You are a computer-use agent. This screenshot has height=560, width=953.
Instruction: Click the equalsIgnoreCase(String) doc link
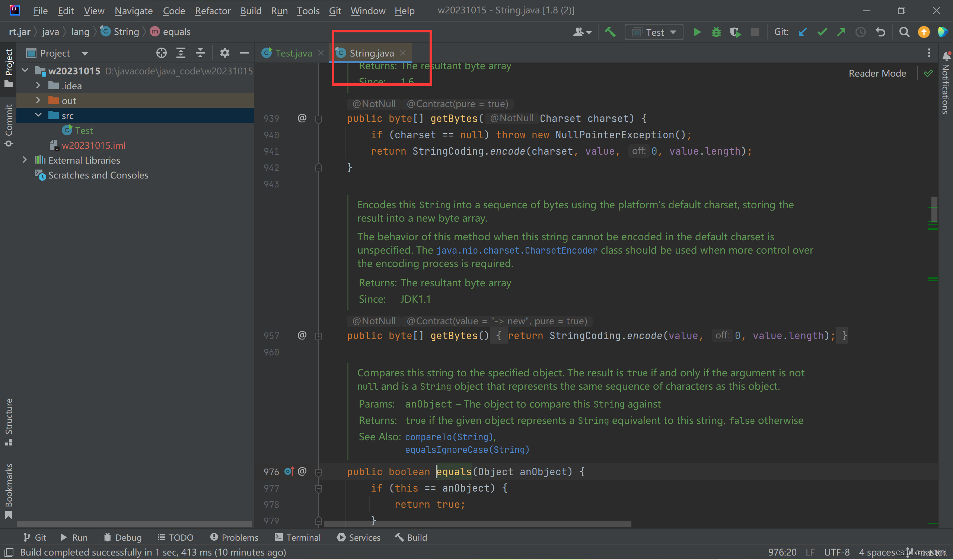[x=467, y=450]
